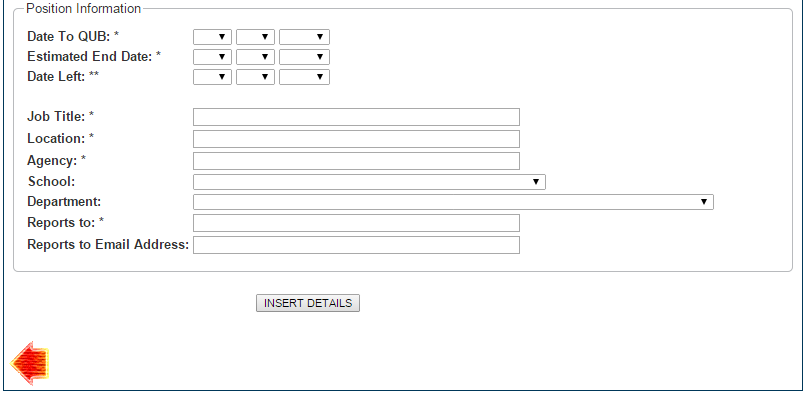Screen dimensions: 806x395
Task: Select the Date Left day dropdown
Action: point(212,77)
